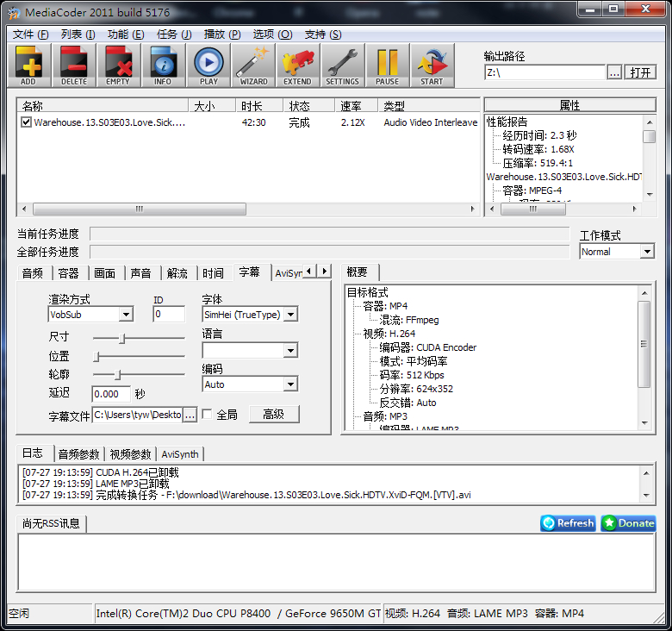Select the 容器: MPEG-4 property node

[532, 191]
